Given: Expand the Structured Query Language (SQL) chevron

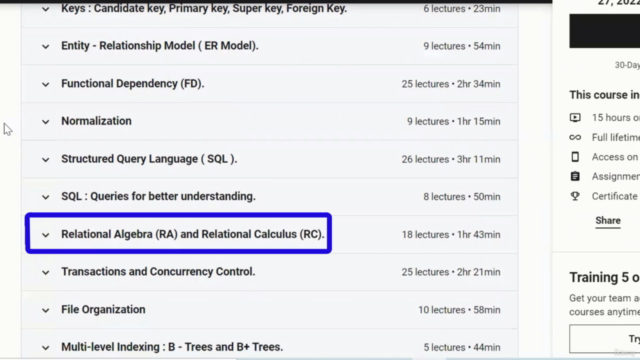Looking at the screenshot, I should [45, 160].
